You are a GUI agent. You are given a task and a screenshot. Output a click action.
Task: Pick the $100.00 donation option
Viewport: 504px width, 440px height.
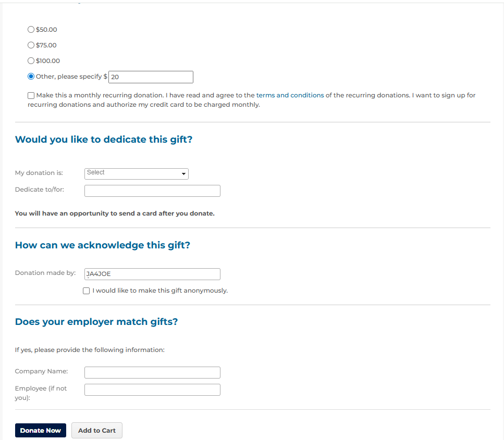click(31, 61)
